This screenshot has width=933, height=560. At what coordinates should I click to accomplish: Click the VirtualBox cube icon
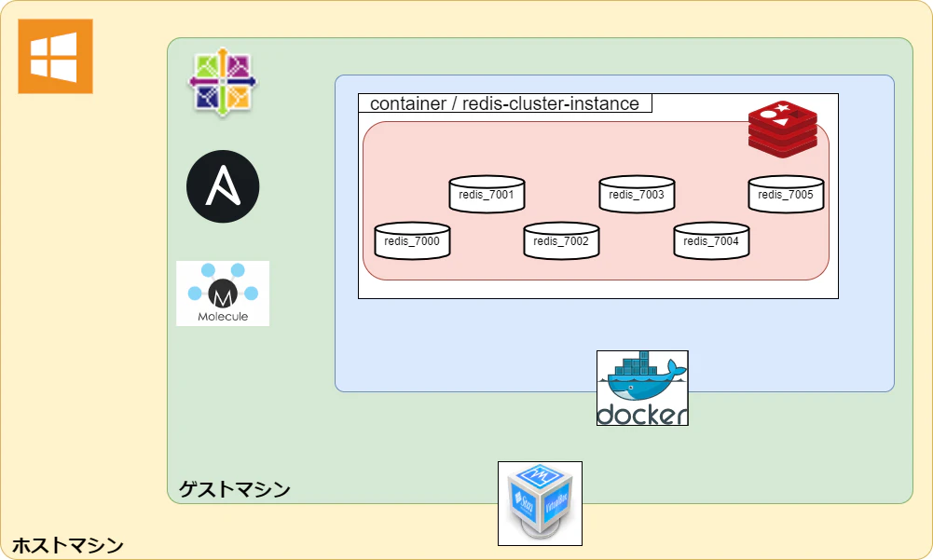[x=541, y=503]
